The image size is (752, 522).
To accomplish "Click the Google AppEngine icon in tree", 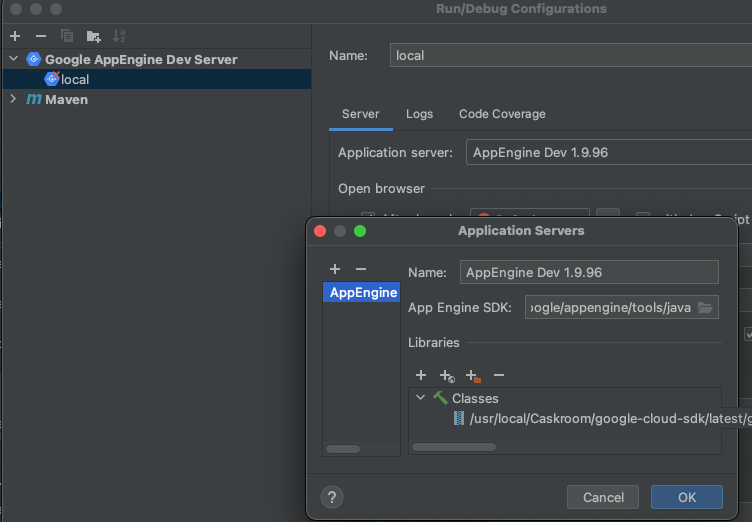I will (x=34, y=59).
